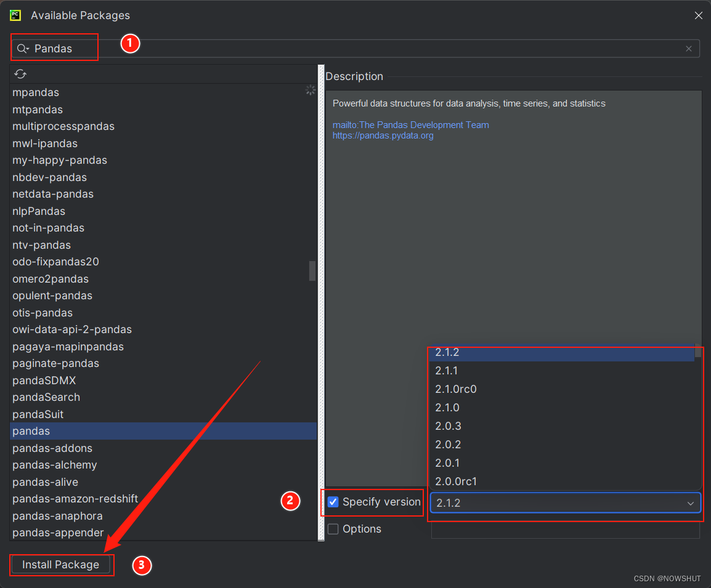This screenshot has width=711, height=588.
Task: Select the pandas-appender package
Action: pyautogui.click(x=163, y=533)
